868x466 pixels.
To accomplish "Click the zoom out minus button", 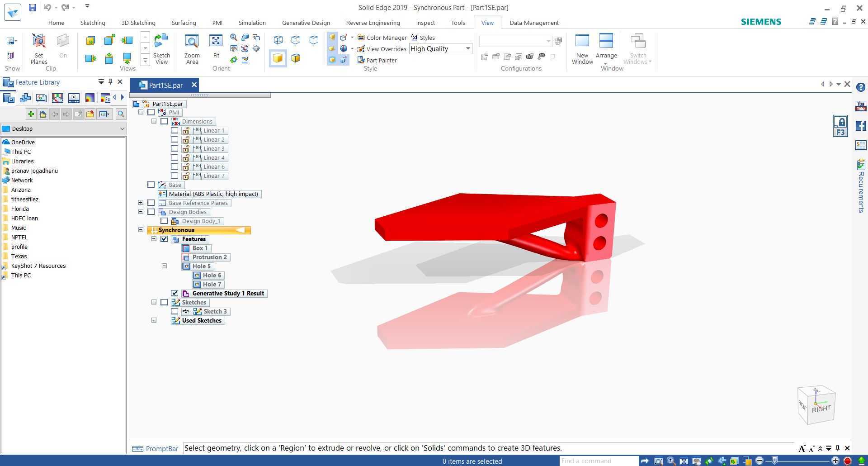I will [759, 461].
